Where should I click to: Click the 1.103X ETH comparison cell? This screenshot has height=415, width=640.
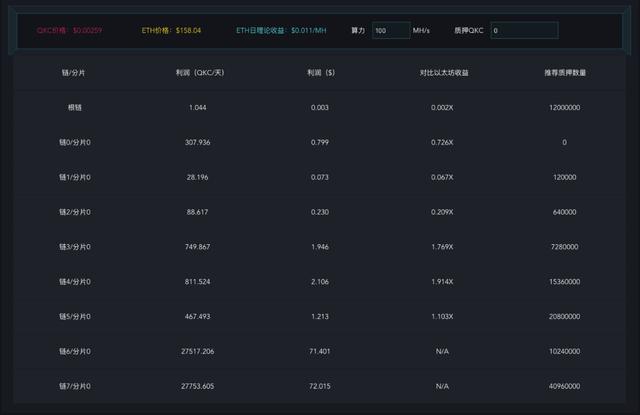(442, 317)
